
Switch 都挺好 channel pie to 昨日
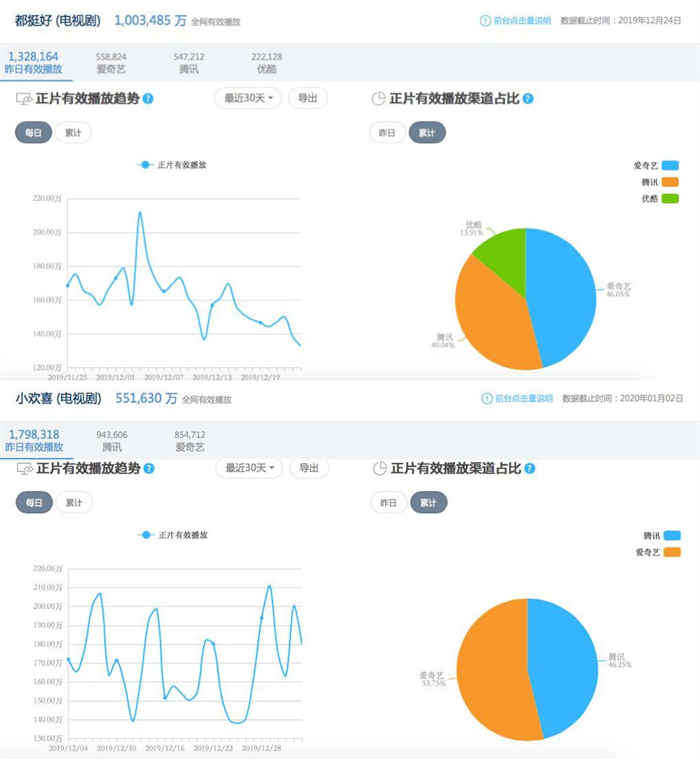click(389, 133)
